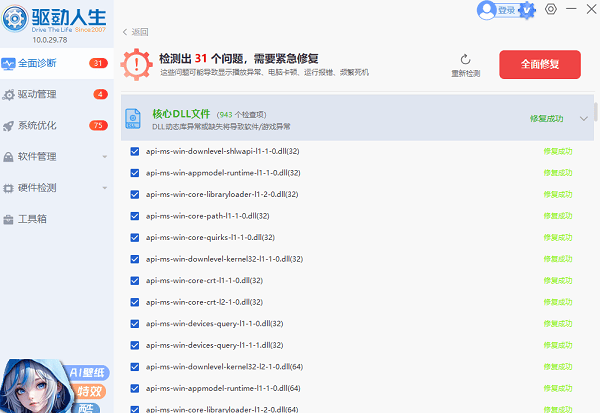Viewport: 600px width, 413px height.
Task: Click the 核心DLL文件 file icon
Action: (133, 119)
